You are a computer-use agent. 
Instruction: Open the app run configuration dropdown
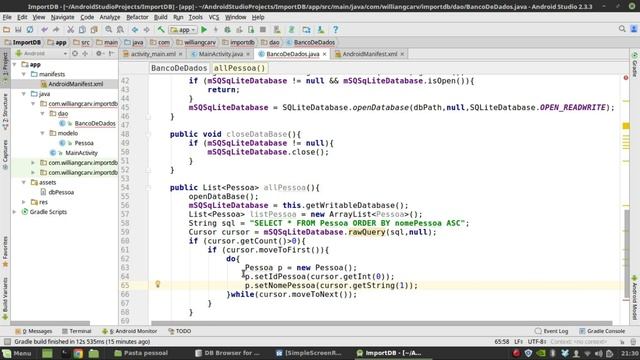[183, 29]
